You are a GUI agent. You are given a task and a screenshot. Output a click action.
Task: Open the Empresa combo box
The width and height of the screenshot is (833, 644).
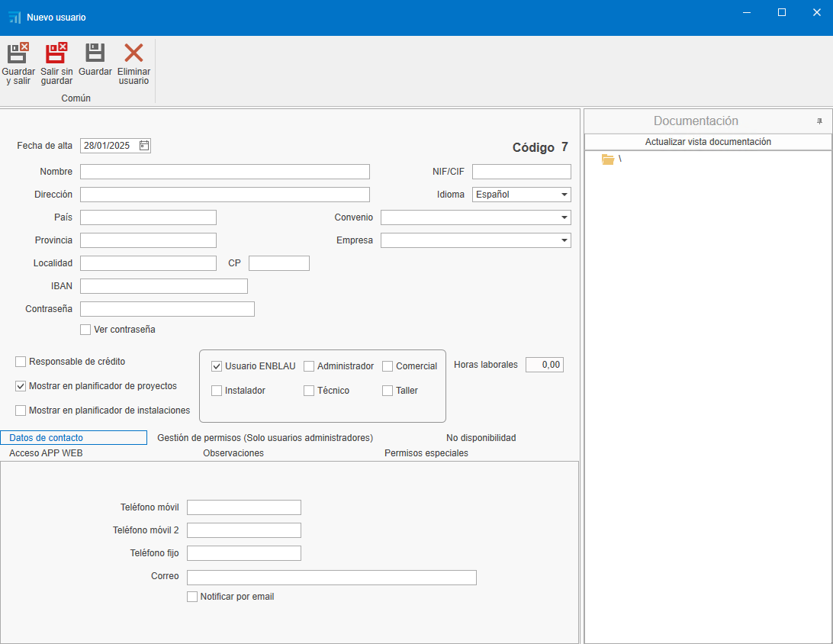click(564, 240)
